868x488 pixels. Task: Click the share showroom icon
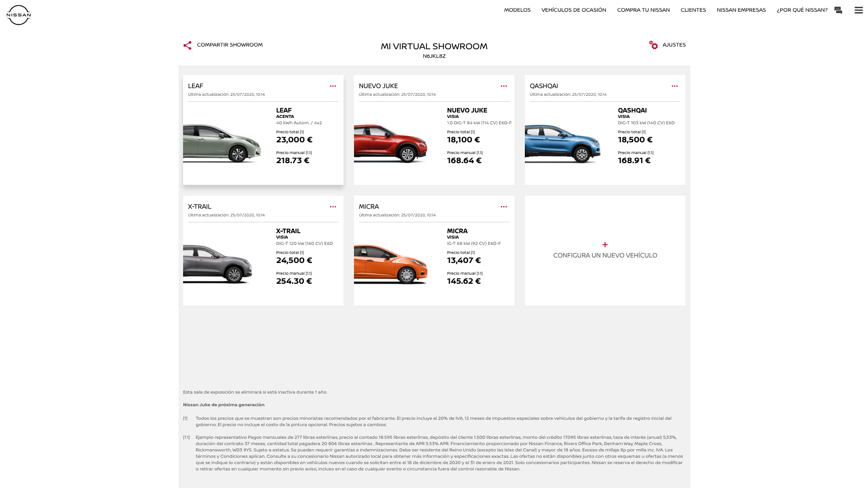click(187, 45)
